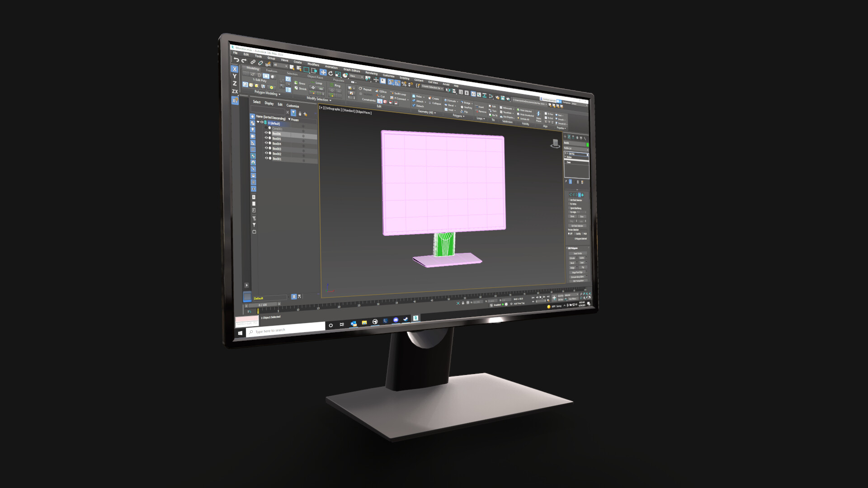Click the Repeat icon in the Edit panel
Image resolution: width=868 pixels, height=488 pixels.
click(x=360, y=89)
